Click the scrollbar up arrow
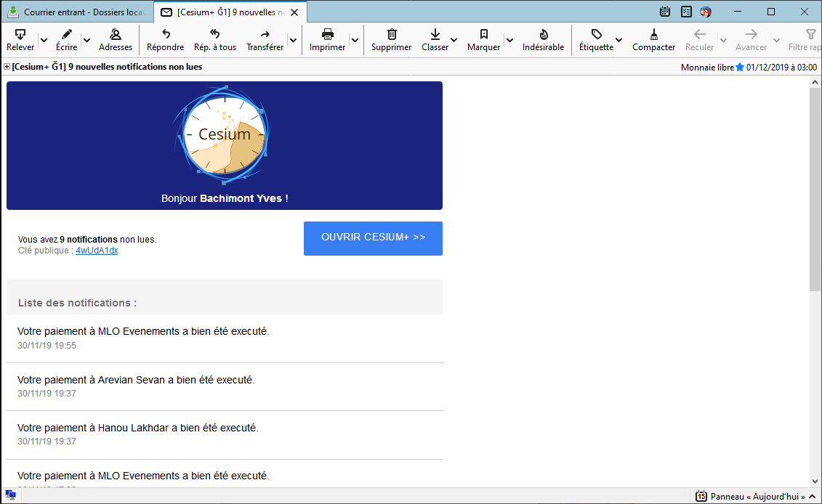822x504 pixels. pos(815,82)
